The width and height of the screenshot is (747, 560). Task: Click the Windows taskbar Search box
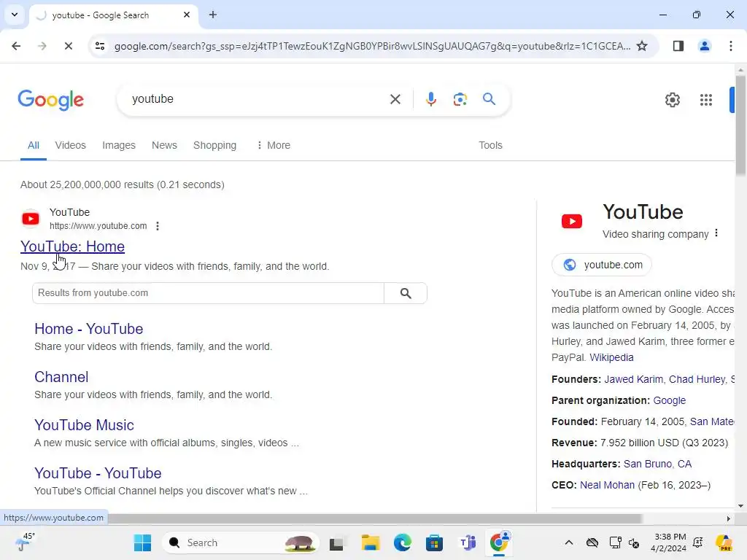(x=241, y=542)
